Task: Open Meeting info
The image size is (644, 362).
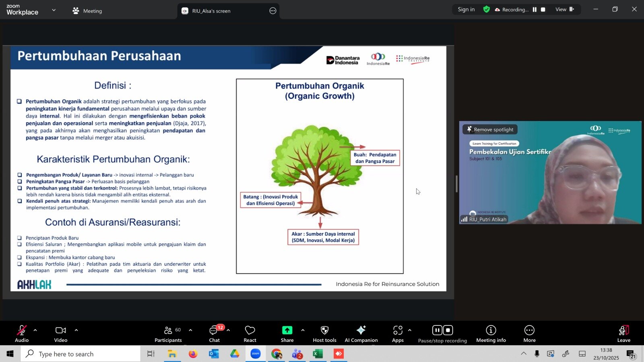Action: coord(491,334)
